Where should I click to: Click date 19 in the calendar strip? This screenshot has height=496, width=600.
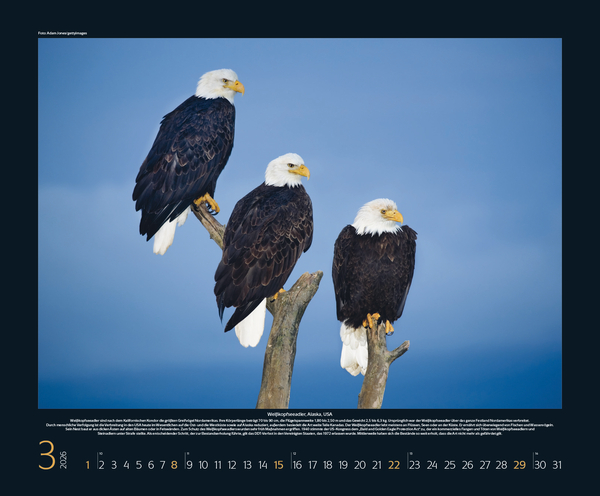click(343, 464)
